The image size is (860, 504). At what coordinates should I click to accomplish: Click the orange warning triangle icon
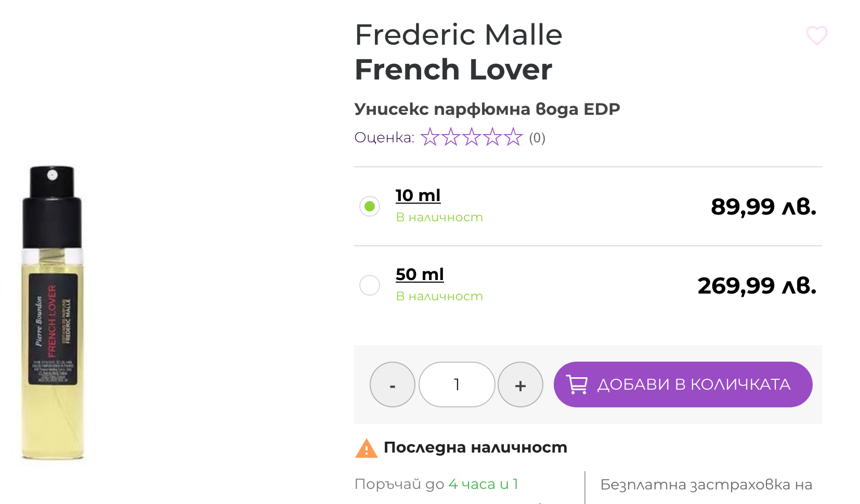367,448
